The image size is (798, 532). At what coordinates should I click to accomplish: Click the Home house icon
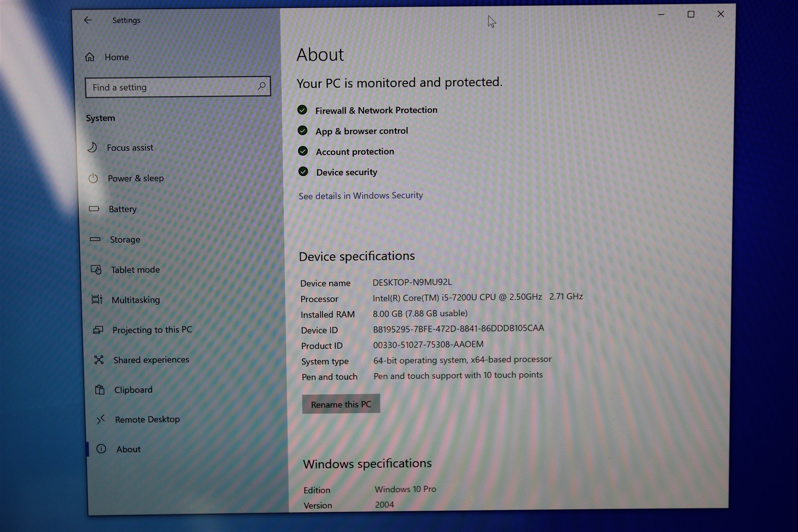90,57
